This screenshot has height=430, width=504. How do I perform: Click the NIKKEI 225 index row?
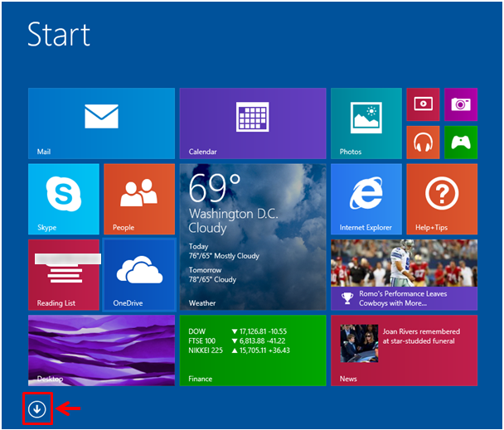pos(239,350)
